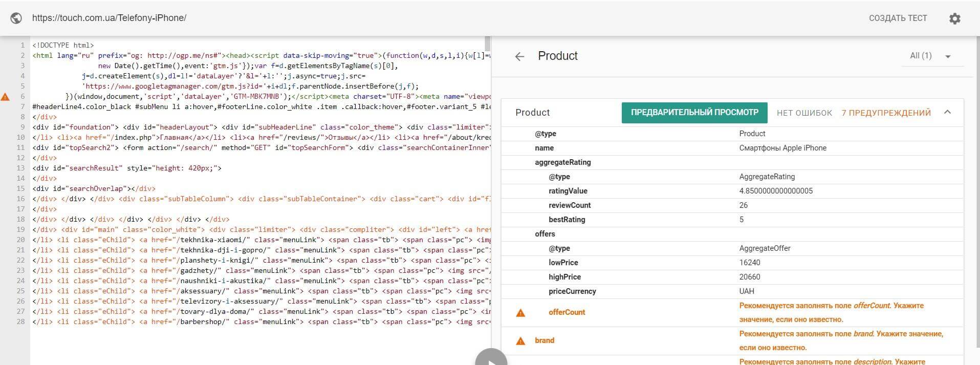
Task: Click the code panel vertical scrollbar thumb
Action: coord(488,44)
